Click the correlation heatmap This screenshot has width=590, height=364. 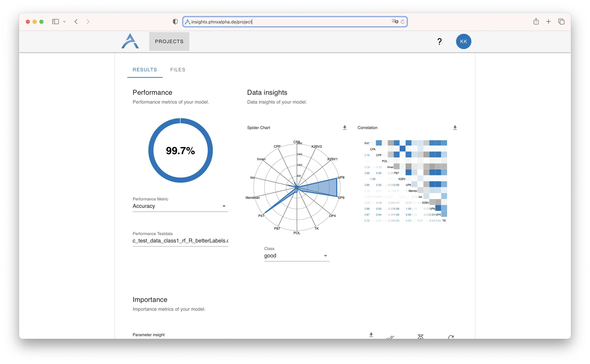pyautogui.click(x=405, y=182)
